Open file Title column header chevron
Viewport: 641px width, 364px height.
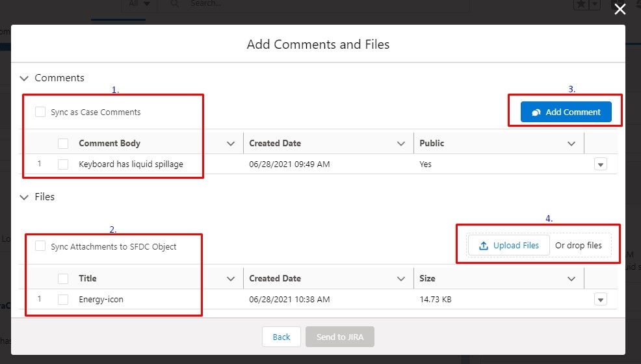[x=231, y=279]
